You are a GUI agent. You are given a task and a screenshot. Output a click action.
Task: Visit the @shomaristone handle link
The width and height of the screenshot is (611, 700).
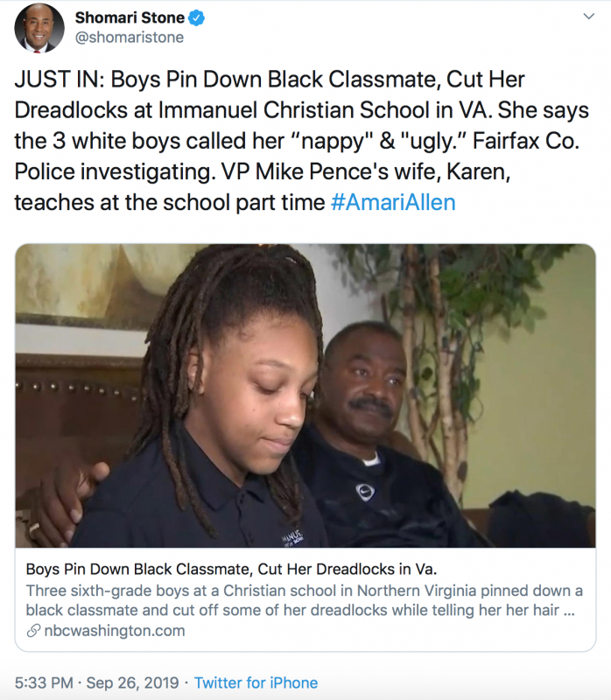click(129, 38)
